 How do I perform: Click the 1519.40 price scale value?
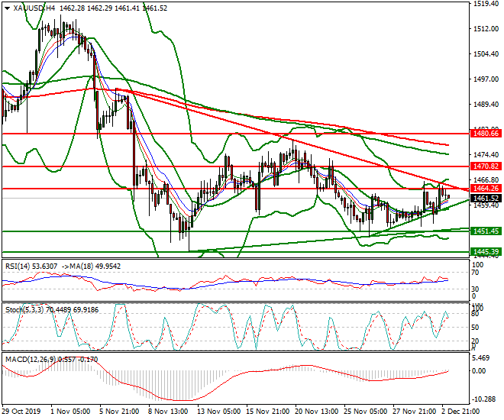486,4
